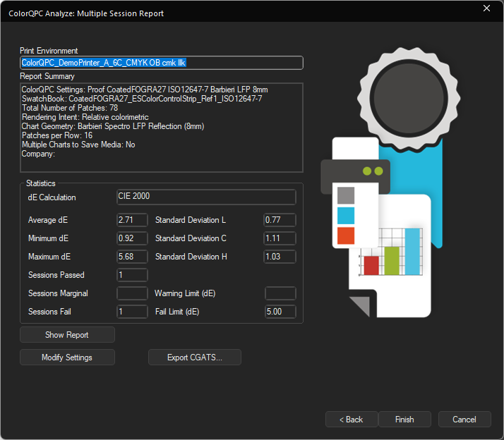
Task: Click the Standard Deviation C label
Action: [x=191, y=238]
